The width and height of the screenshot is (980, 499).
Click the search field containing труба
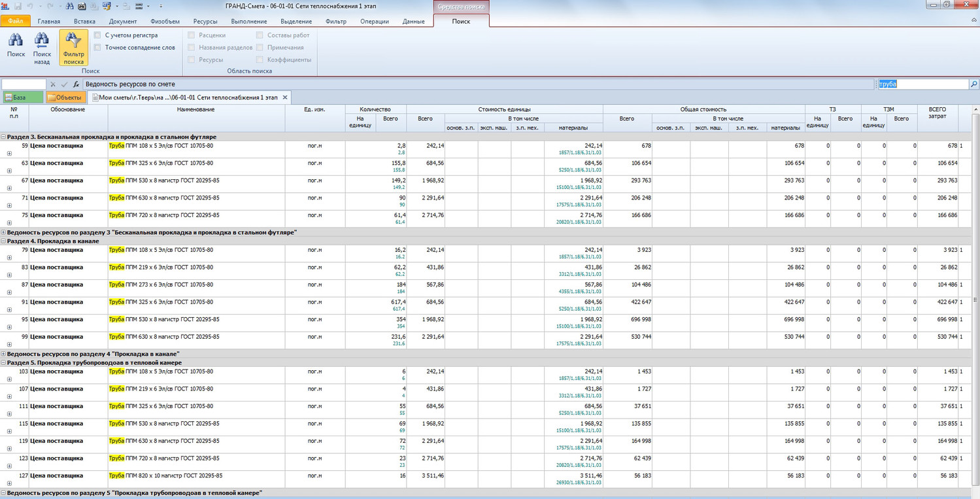921,84
